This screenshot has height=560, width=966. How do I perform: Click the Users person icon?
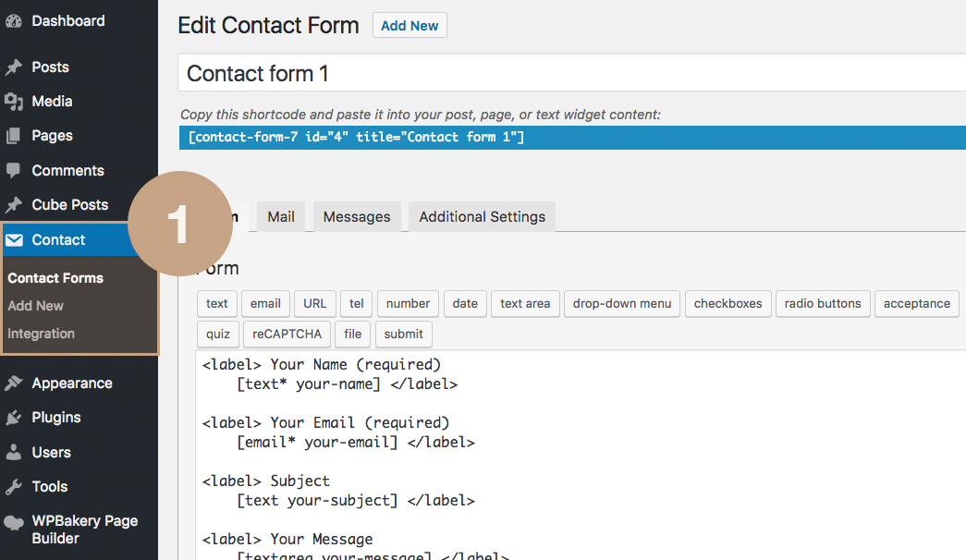click(x=13, y=452)
